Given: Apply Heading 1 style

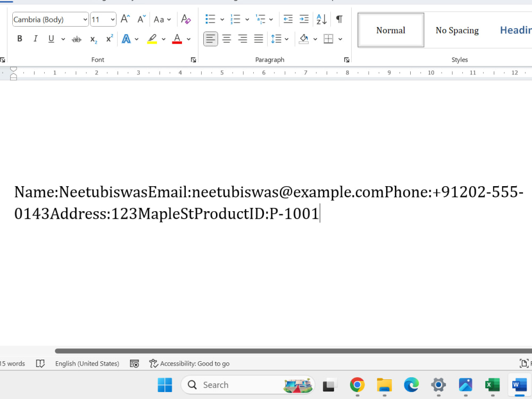Looking at the screenshot, I should coord(515,30).
